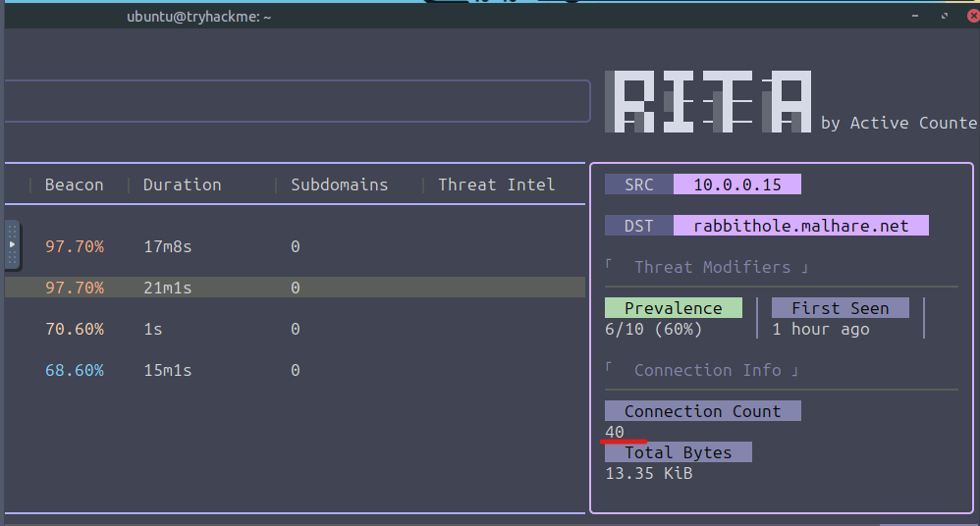Viewport: 980px width, 526px height.
Task: Expand the side panel handle arrow
Action: point(12,244)
